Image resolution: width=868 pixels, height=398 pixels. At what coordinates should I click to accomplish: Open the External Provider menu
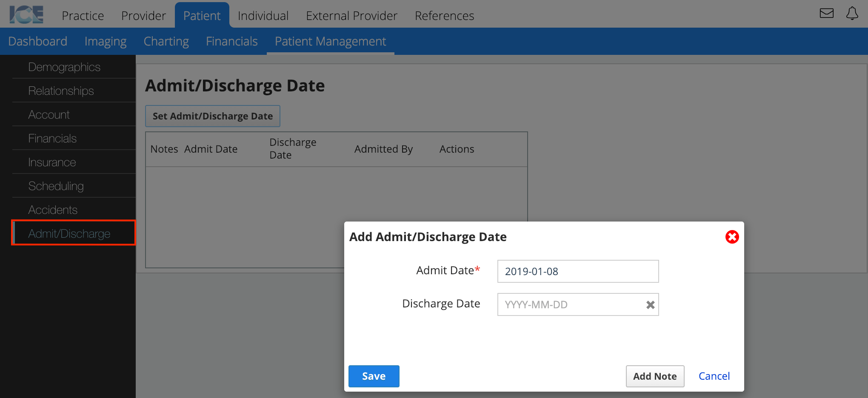coord(351,16)
